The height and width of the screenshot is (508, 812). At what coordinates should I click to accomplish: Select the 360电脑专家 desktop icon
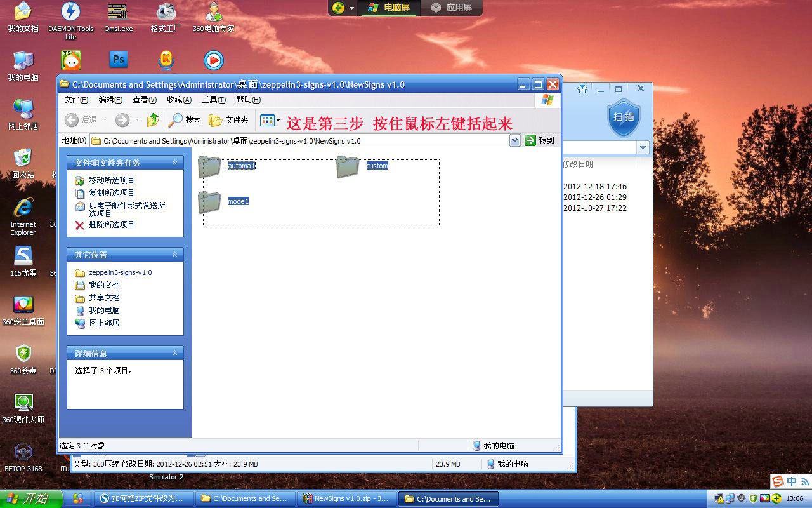pyautogui.click(x=213, y=17)
